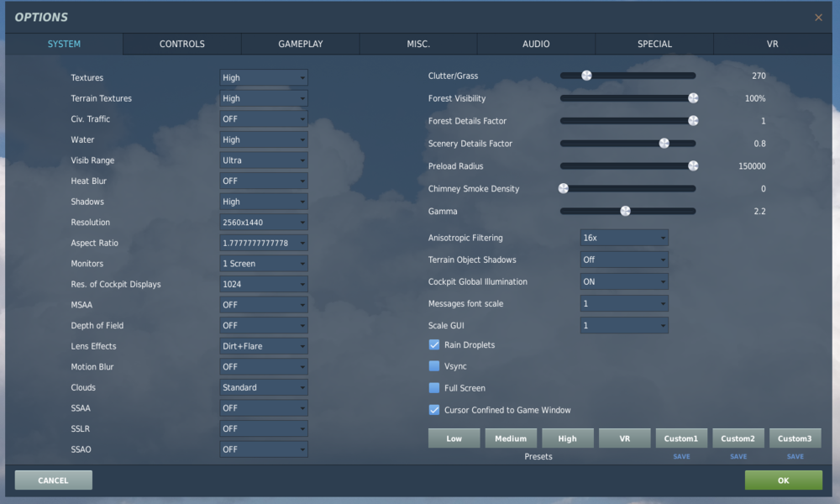Apply the High graphics preset
The height and width of the screenshot is (504, 840).
point(567,438)
